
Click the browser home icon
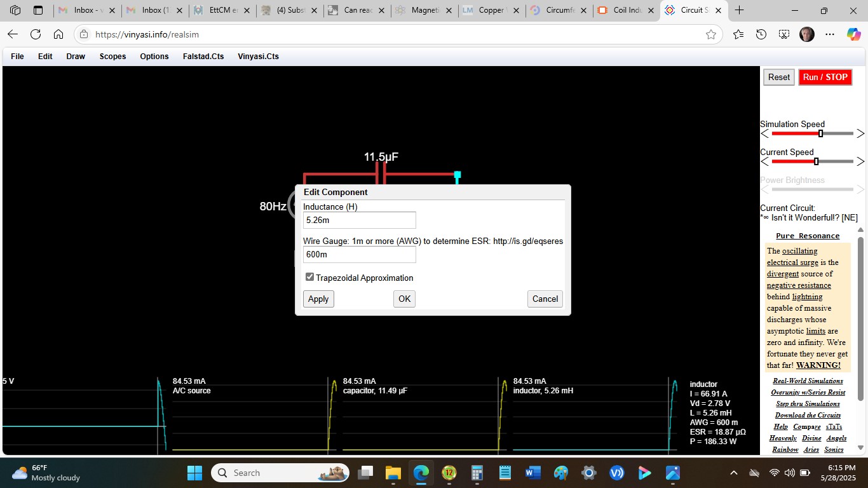pyautogui.click(x=58, y=34)
